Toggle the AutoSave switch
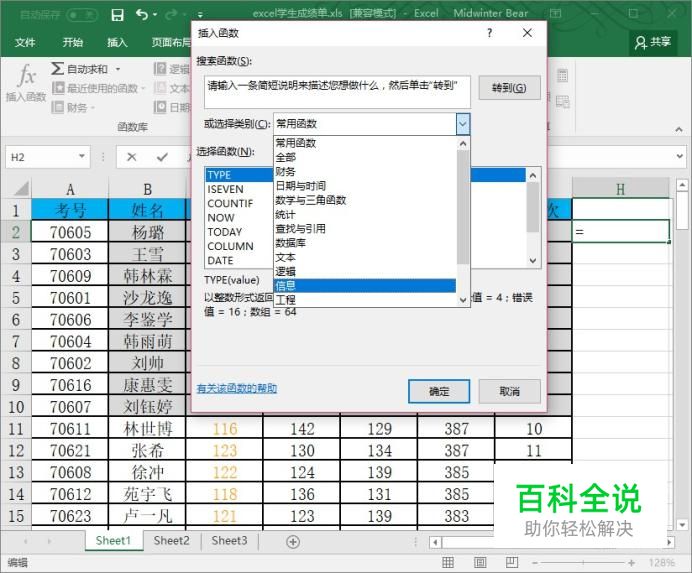Screen dimensions: 692x573 click(82, 15)
